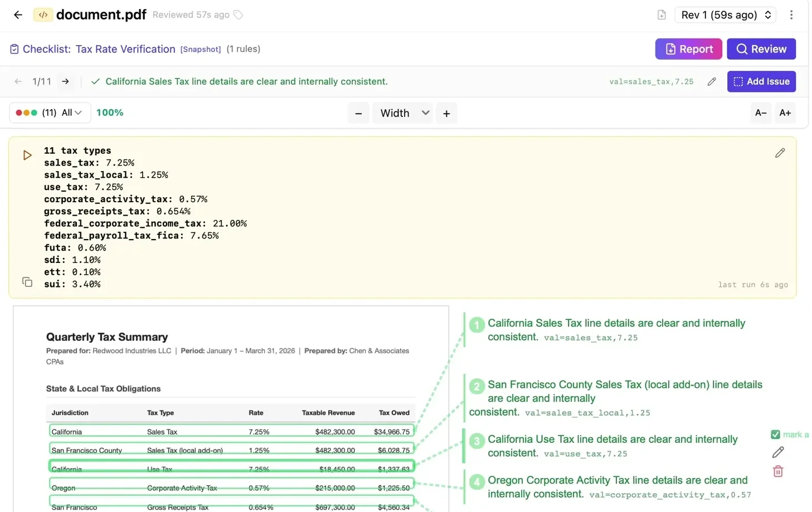The width and height of the screenshot is (812, 512).
Task: Decrease font size with the A– button
Action: [760, 113]
